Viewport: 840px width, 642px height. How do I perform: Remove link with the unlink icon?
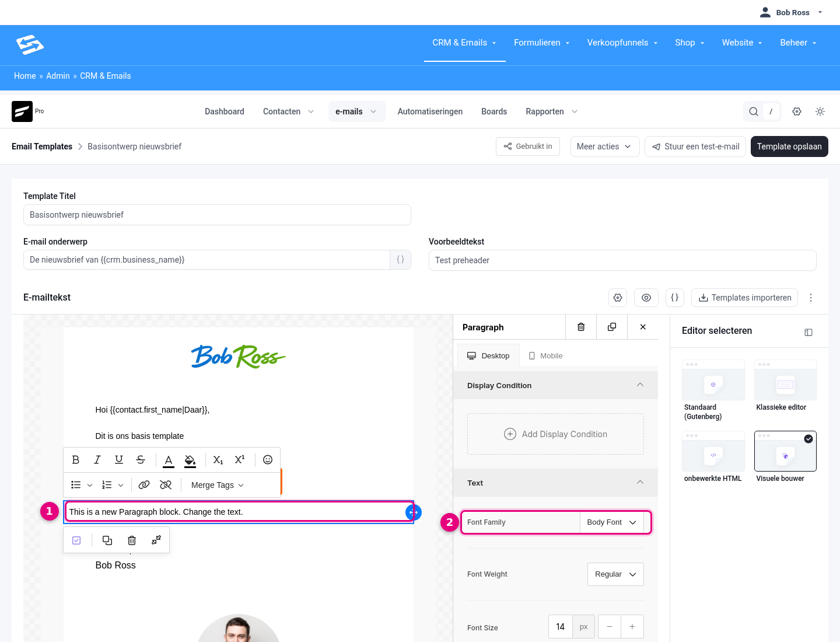click(x=166, y=485)
